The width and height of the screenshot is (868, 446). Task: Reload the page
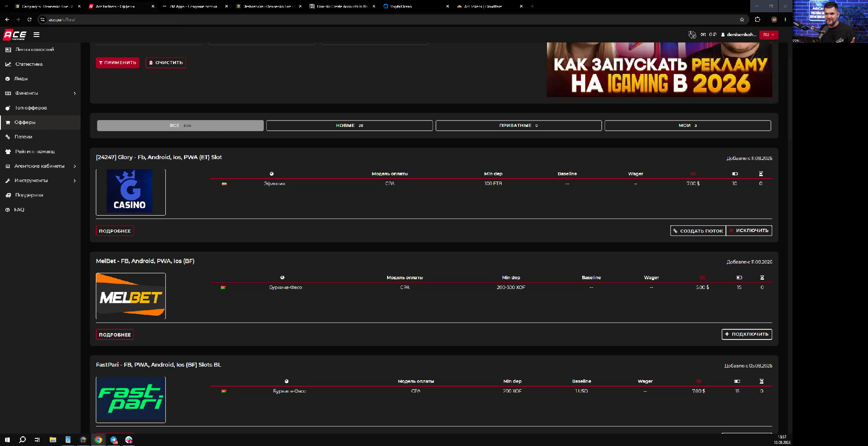click(x=29, y=20)
